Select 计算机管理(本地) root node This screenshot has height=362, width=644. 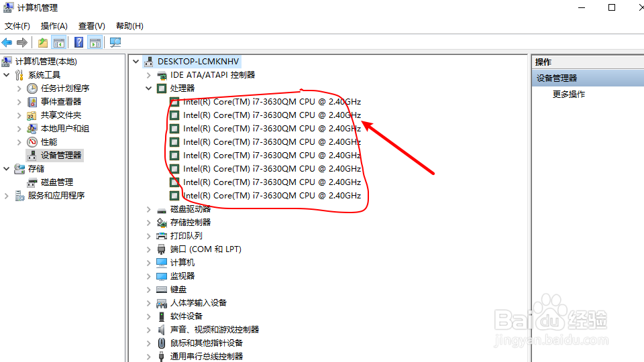pyautogui.click(x=46, y=62)
